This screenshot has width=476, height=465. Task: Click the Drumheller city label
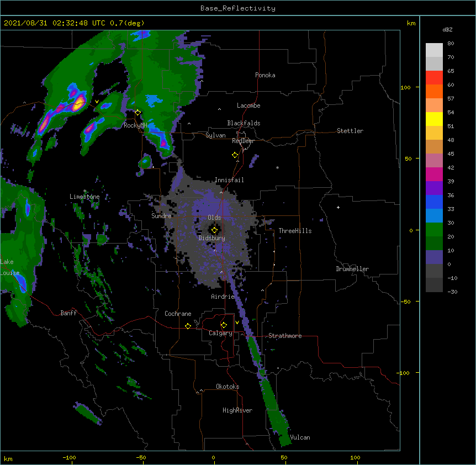(x=352, y=269)
